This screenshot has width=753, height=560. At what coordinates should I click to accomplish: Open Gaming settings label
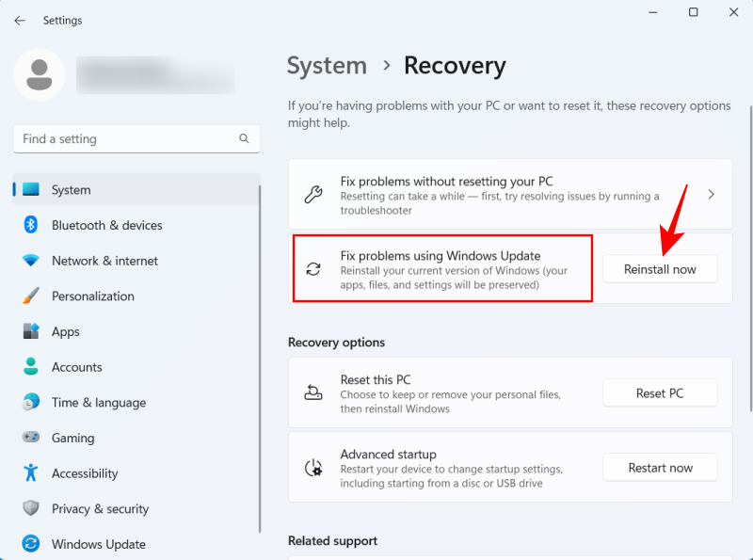73,438
